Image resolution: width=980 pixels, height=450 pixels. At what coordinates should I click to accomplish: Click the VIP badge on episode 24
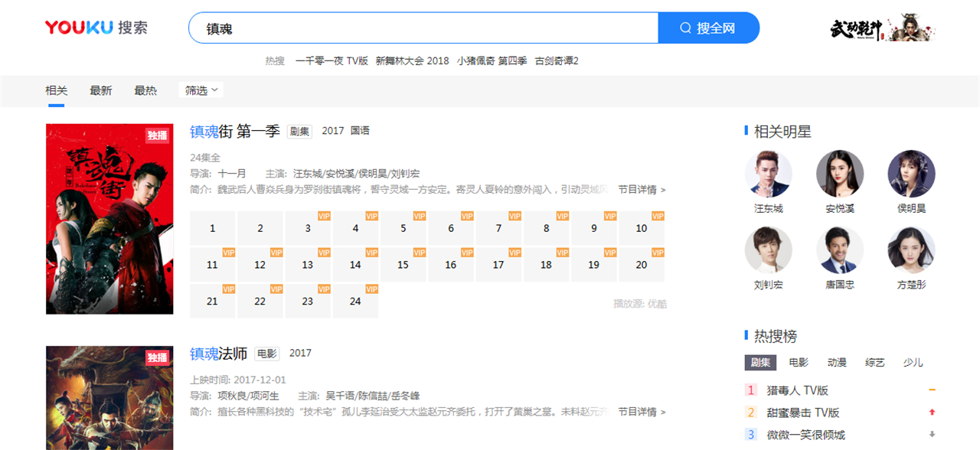point(371,290)
